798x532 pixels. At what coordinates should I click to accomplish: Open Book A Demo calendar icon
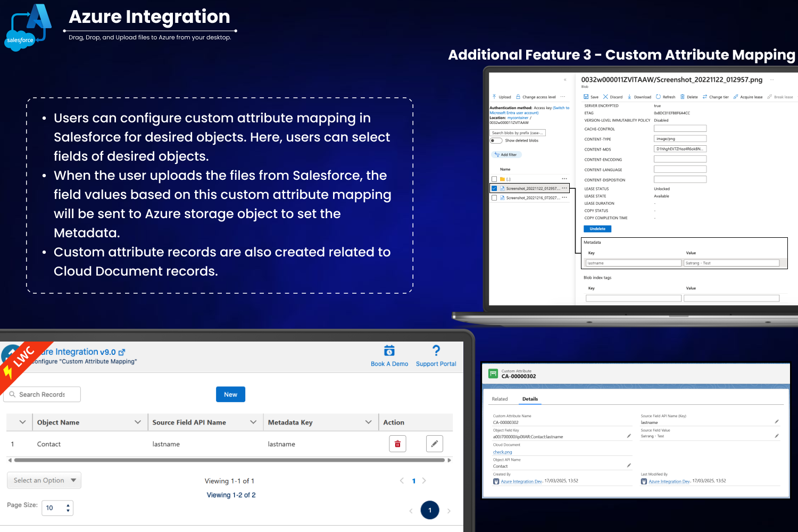(389, 351)
